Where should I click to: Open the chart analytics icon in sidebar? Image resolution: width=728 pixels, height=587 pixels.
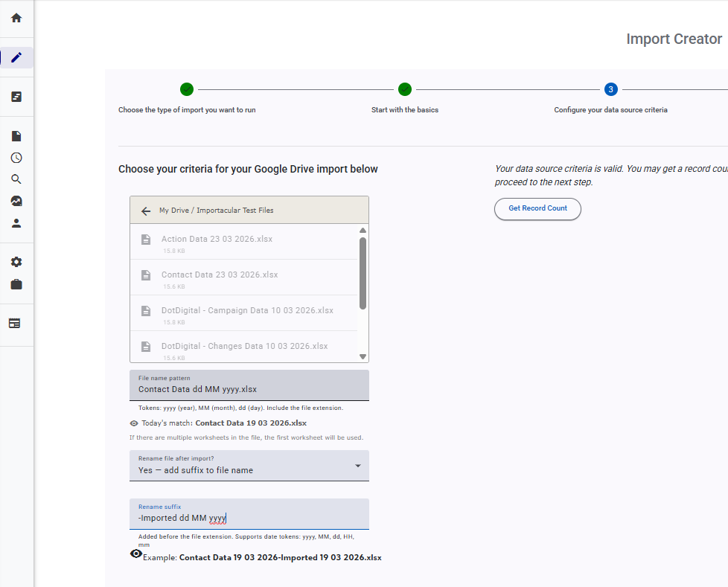(x=16, y=201)
